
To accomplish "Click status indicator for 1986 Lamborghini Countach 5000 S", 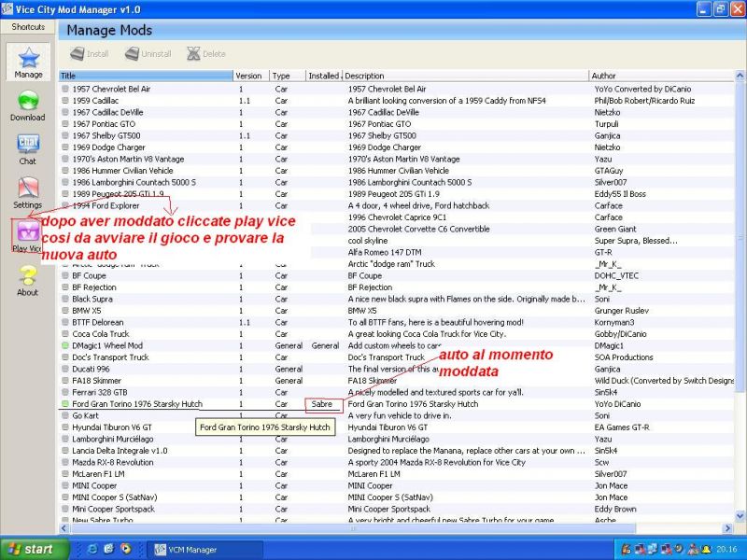I will point(65,182).
